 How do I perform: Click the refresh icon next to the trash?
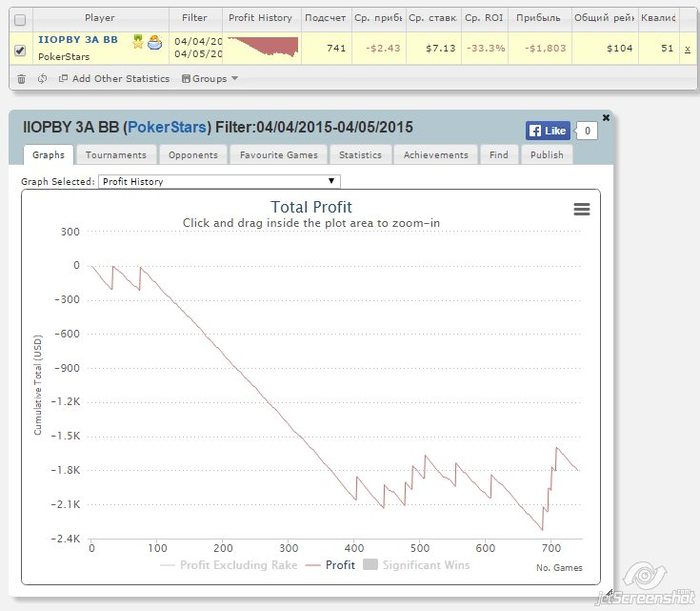(42, 79)
